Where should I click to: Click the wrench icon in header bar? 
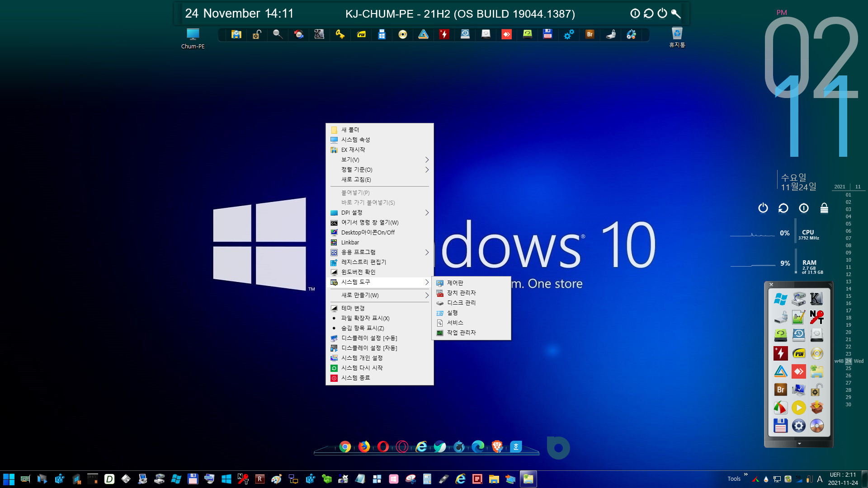[676, 14]
